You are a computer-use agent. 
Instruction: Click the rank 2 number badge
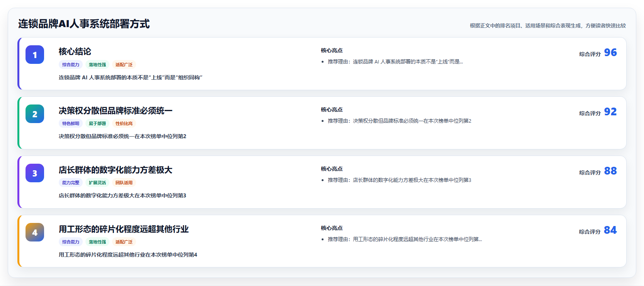35,114
